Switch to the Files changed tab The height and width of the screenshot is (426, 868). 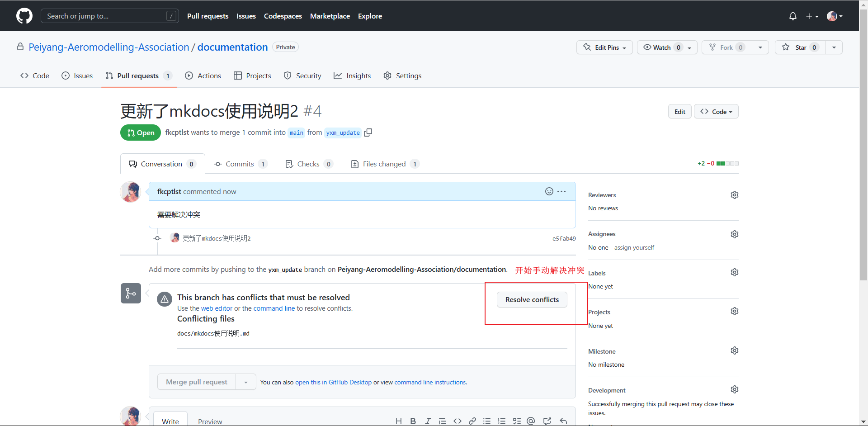click(384, 164)
